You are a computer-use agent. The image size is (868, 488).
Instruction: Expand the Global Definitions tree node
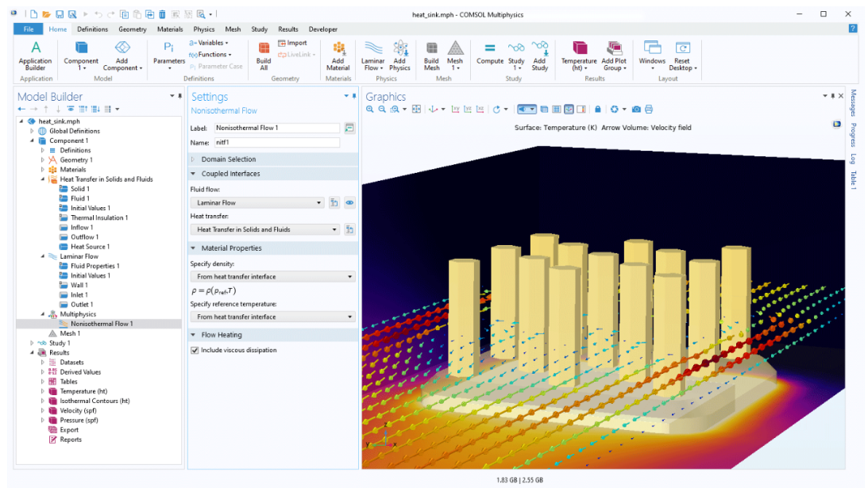(x=32, y=131)
